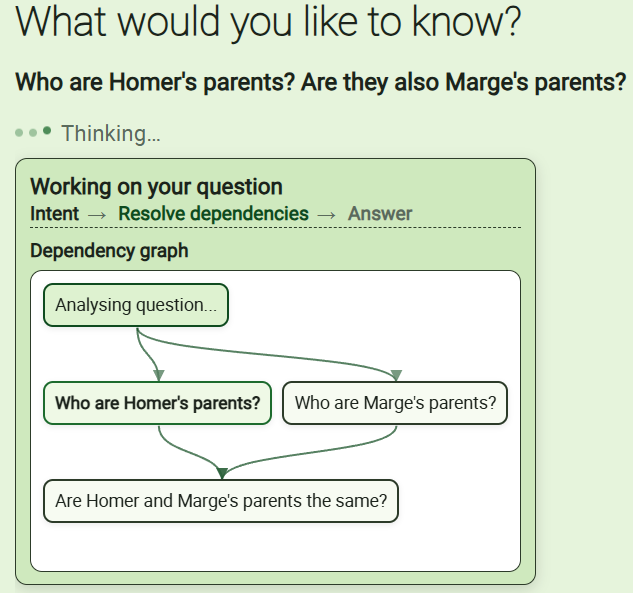This screenshot has width=633, height=593.
Task: Switch to the Answer step
Action: pos(380,213)
